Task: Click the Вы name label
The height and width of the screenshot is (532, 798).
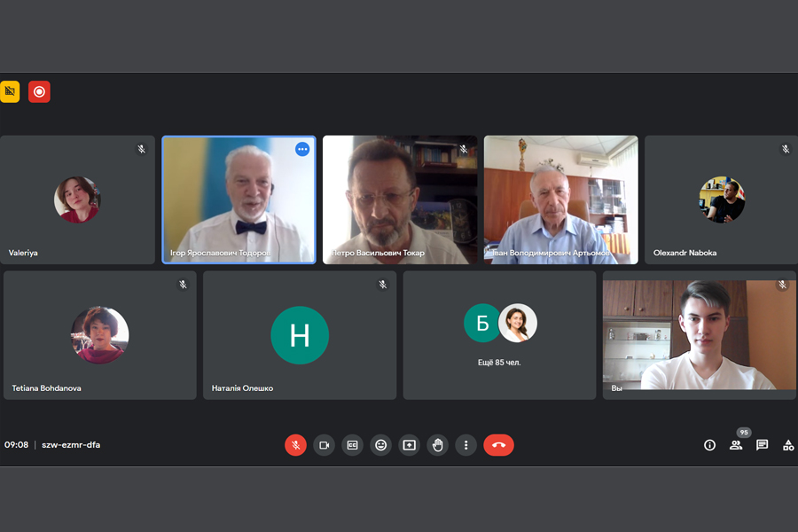Action: (617, 388)
